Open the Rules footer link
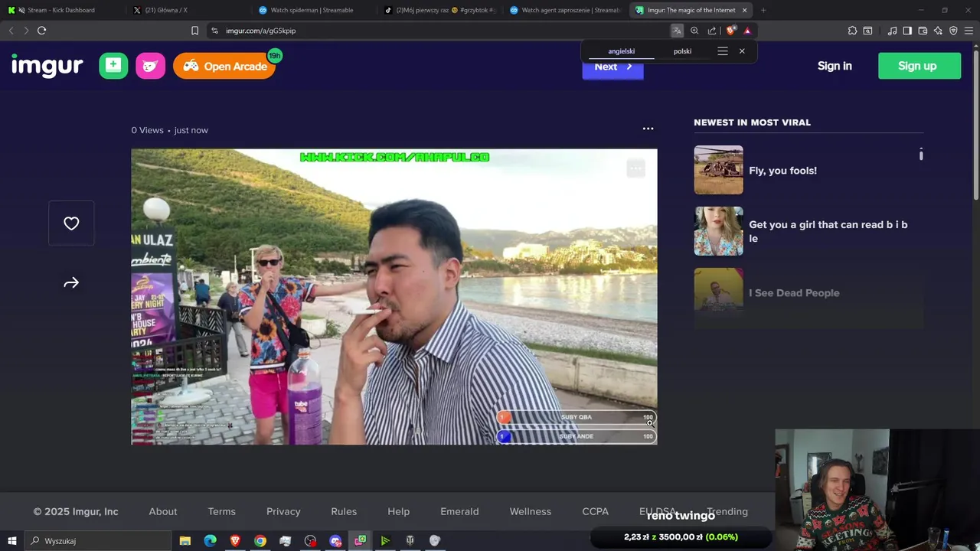Image resolution: width=980 pixels, height=551 pixels. pos(344,511)
